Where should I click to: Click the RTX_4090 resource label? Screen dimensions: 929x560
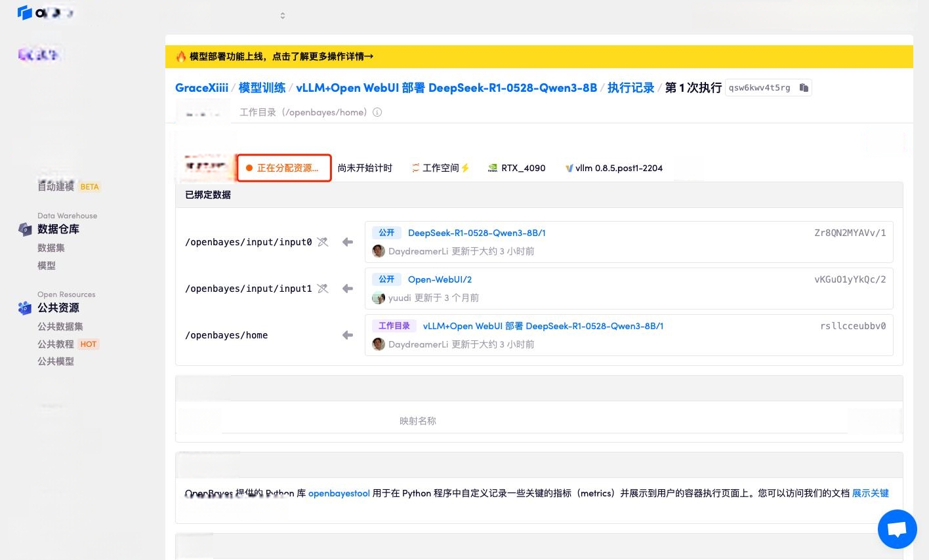tap(524, 168)
